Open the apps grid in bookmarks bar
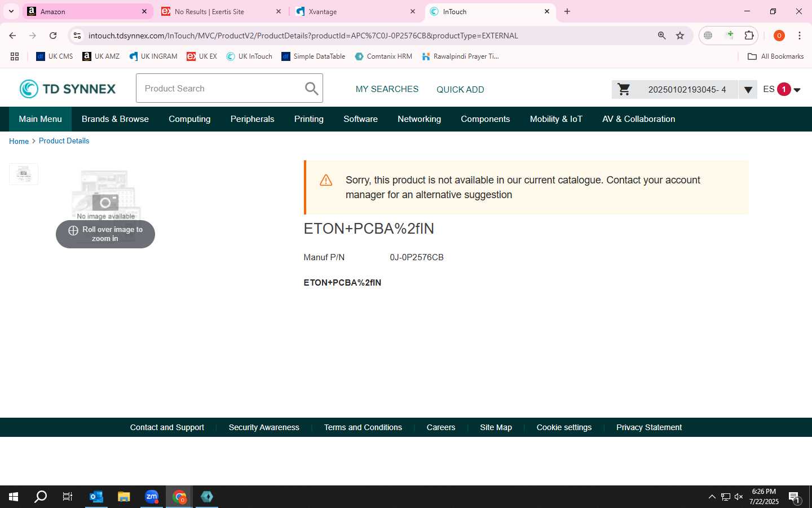Image resolution: width=812 pixels, height=508 pixels. pos(15,56)
